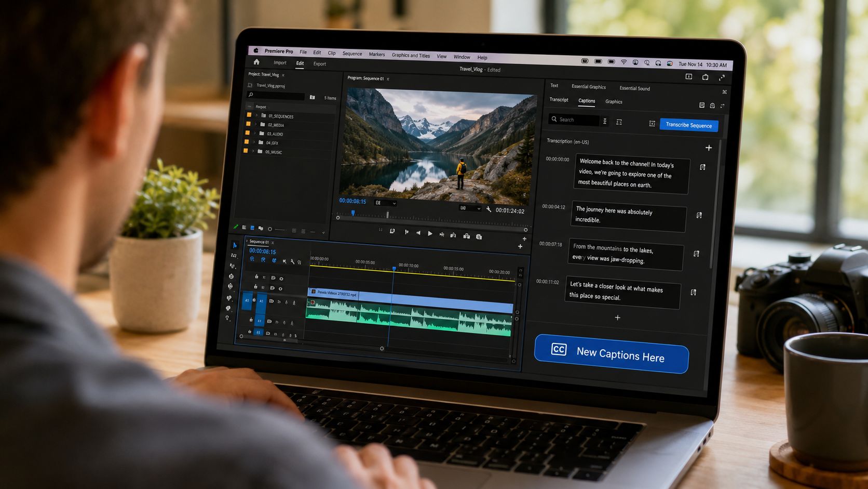Click the mark in playback icon
Screen dimensions: 868x489
point(406,232)
